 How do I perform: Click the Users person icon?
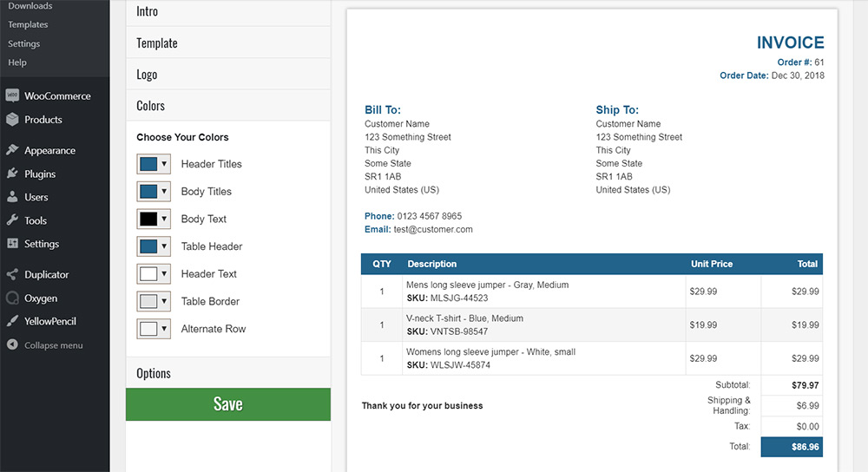(12, 197)
